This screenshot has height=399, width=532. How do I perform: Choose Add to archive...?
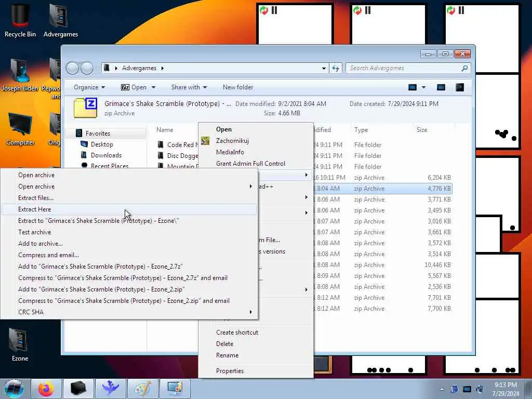click(129, 244)
